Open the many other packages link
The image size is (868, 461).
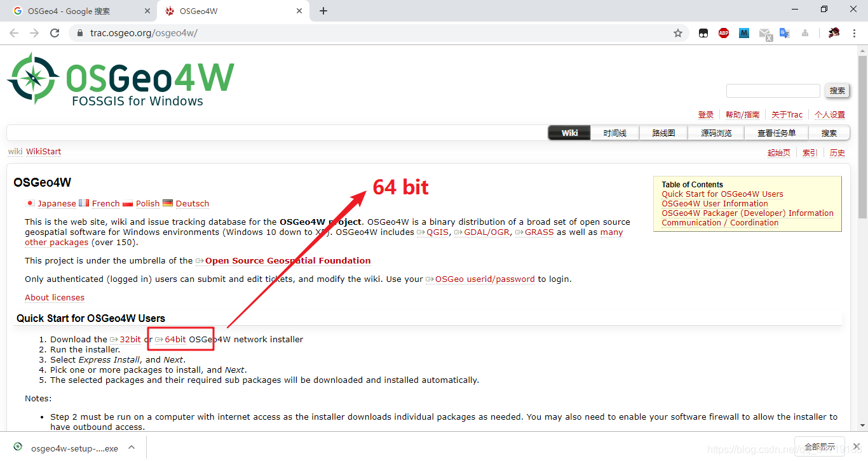pyautogui.click(x=57, y=243)
